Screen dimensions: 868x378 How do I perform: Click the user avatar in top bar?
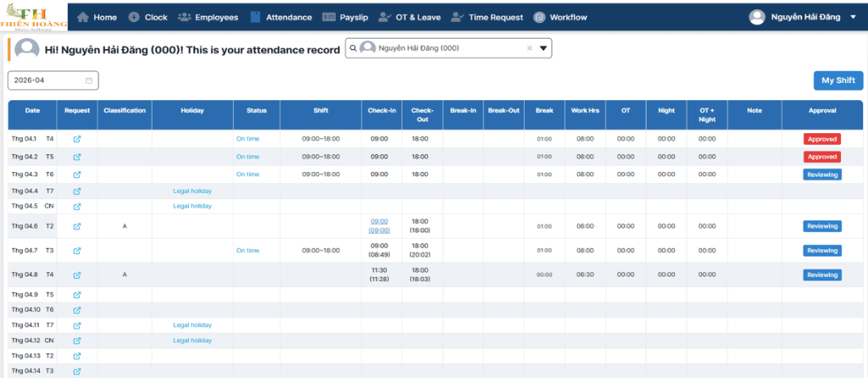click(757, 17)
